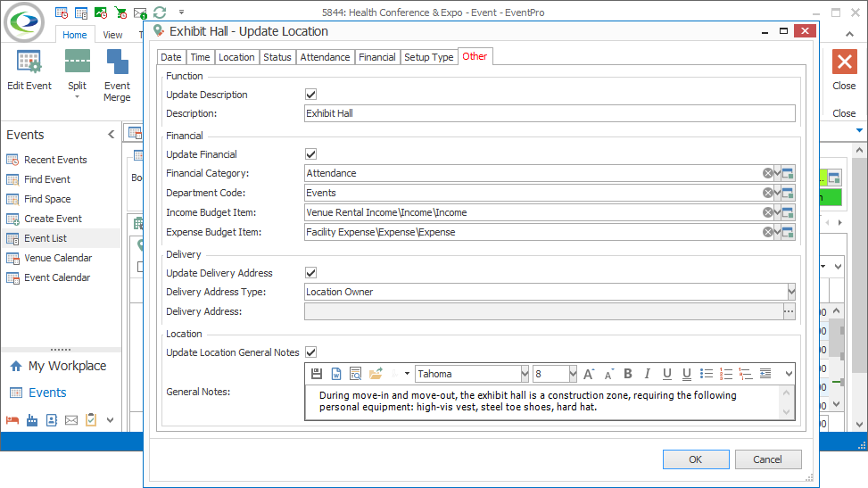
Task: Expand the Financial Category dropdown arrow
Action: (777, 173)
